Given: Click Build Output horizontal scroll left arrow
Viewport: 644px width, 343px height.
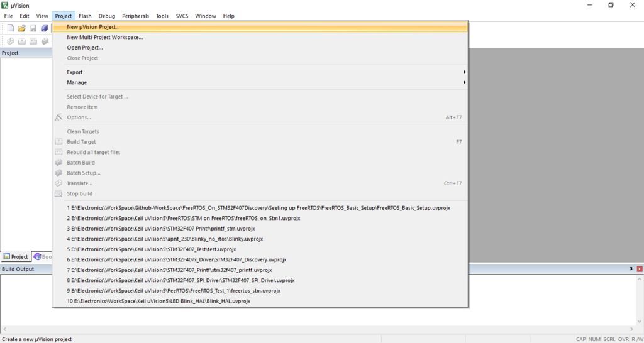Looking at the screenshot, I should pyautogui.click(x=4, y=329).
